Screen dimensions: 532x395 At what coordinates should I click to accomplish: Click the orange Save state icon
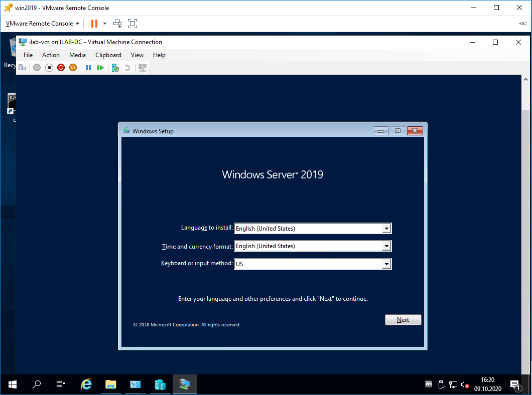pos(73,67)
